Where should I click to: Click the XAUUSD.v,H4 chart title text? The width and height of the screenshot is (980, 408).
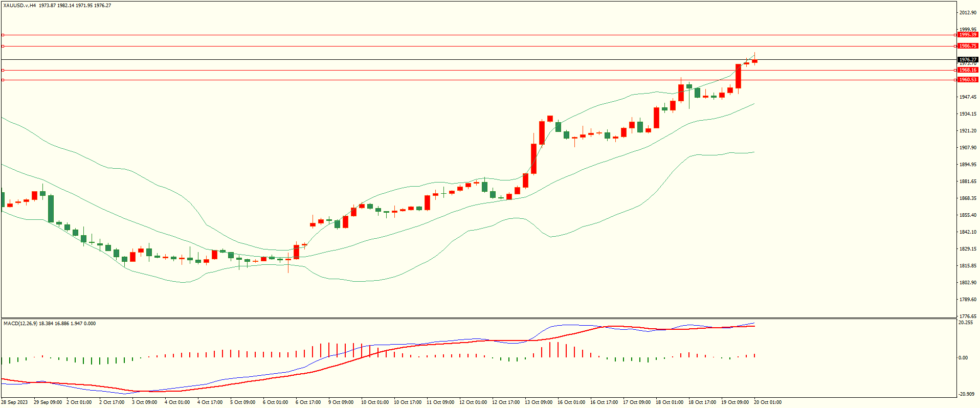point(19,6)
